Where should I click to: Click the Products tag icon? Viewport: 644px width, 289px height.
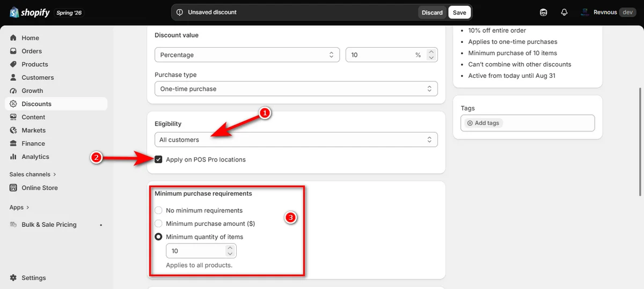13,64
